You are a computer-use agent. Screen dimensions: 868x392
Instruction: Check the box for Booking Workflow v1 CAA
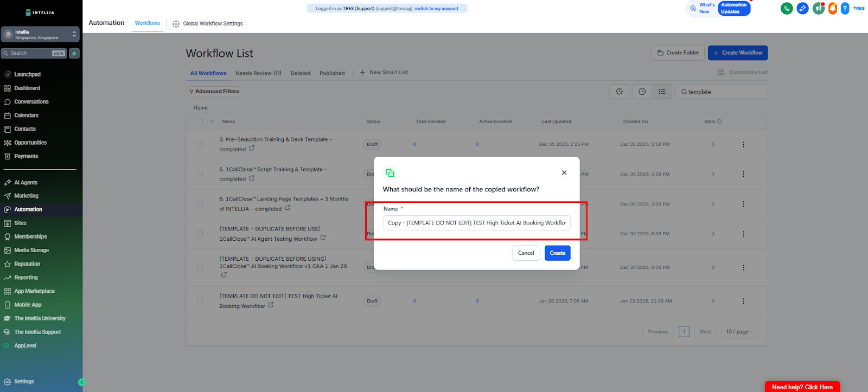click(200, 268)
